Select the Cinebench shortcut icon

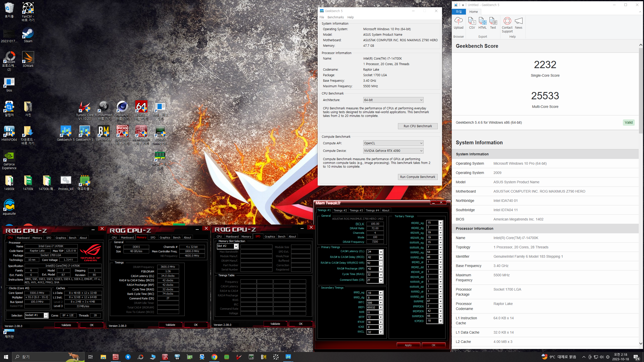122,111
